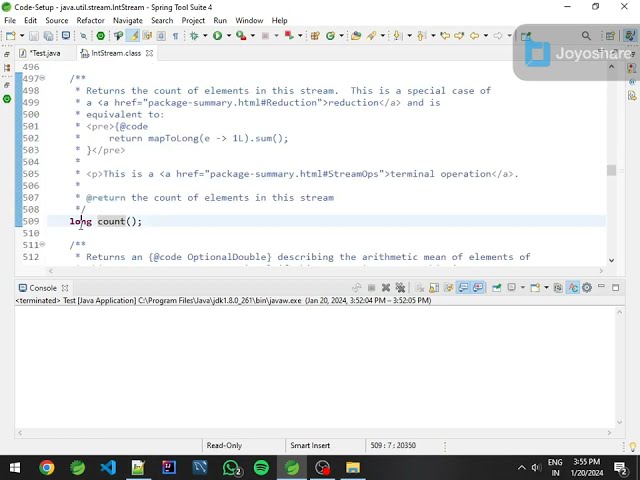Click the New file wizard icon
The image size is (640, 480).
point(11,36)
